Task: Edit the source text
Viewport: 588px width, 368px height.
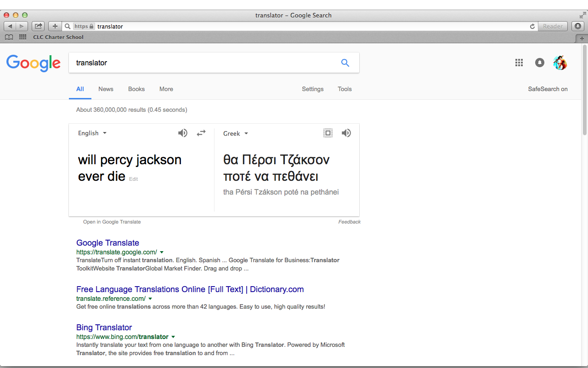Action: [x=133, y=179]
